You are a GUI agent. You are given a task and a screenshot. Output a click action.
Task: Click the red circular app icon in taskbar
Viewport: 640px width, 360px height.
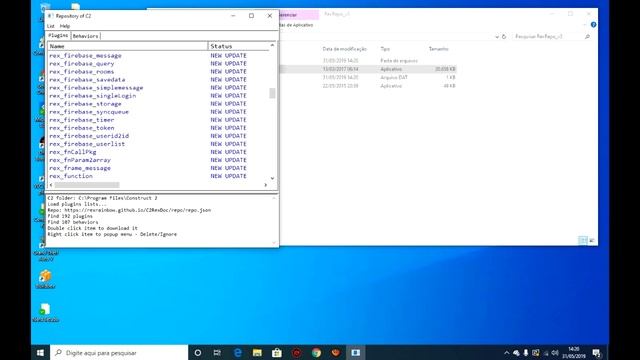296,353
